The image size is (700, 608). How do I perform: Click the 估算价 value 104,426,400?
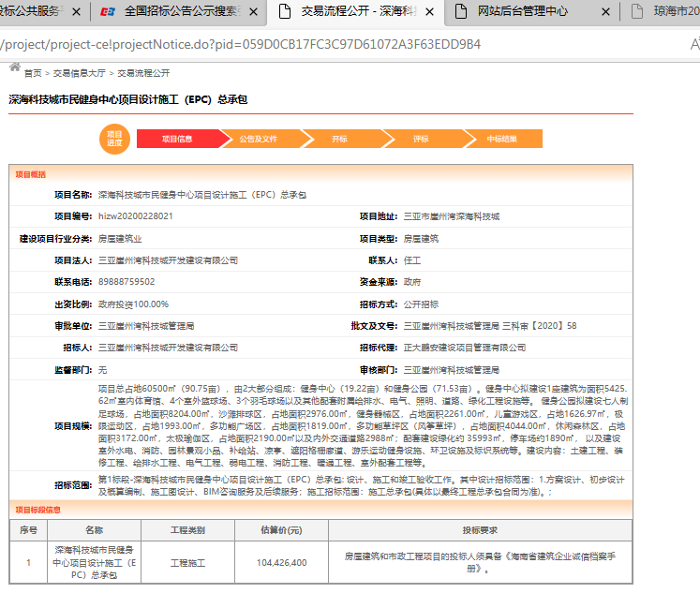(x=281, y=562)
